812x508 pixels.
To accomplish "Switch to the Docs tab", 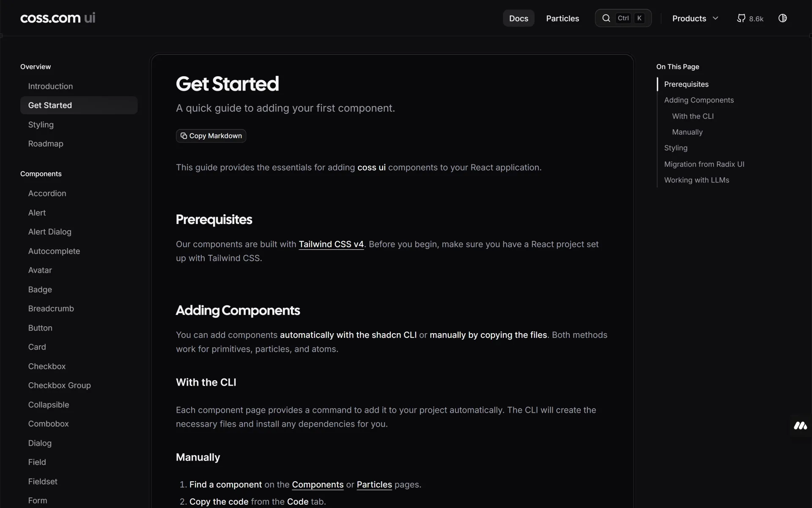I will pyautogui.click(x=518, y=19).
